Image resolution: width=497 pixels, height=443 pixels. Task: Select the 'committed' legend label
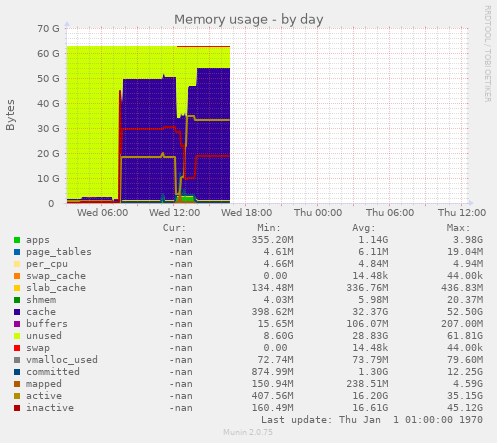[53, 372]
